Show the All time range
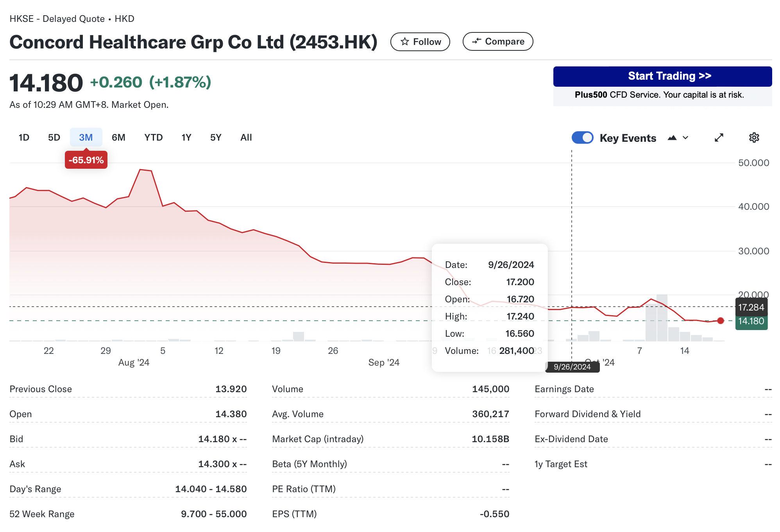 [246, 137]
